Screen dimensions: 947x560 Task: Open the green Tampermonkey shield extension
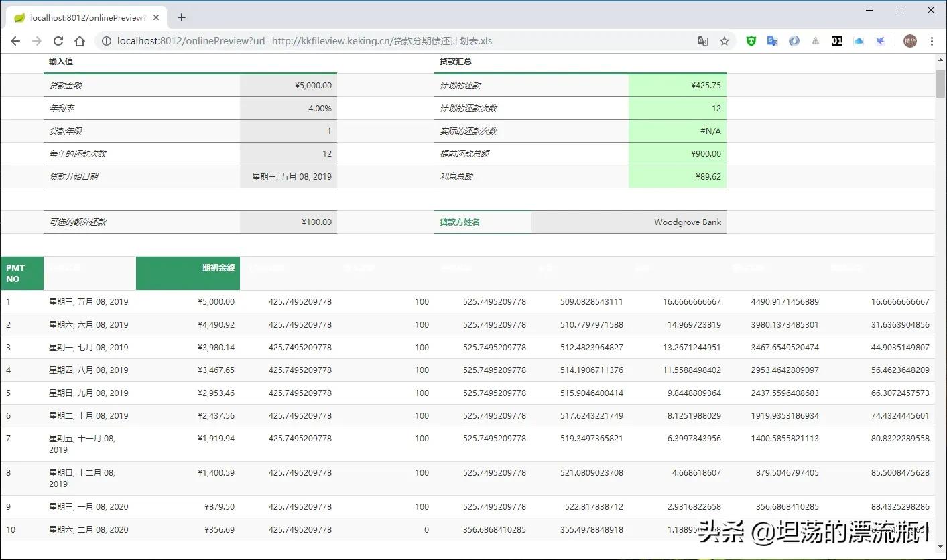coord(751,41)
